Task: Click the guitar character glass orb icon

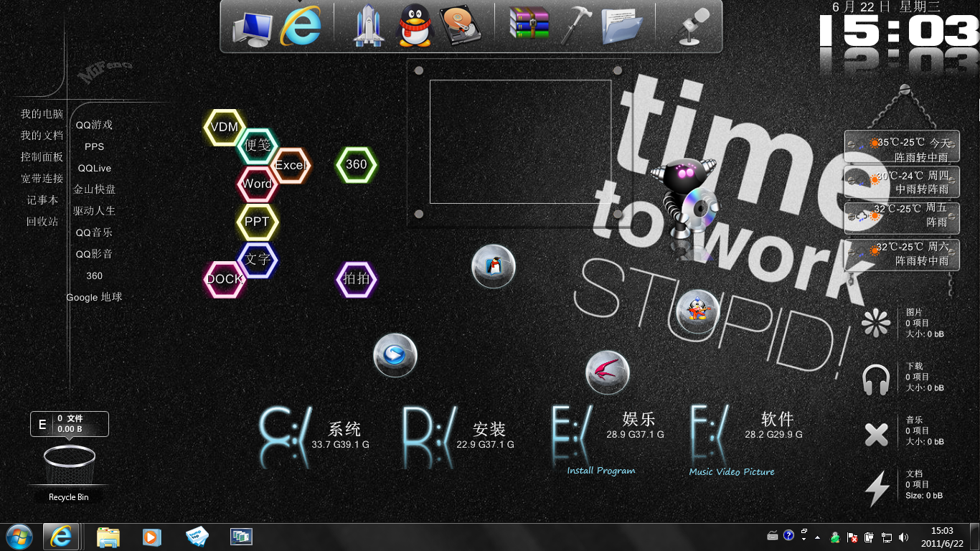Action: point(697,311)
